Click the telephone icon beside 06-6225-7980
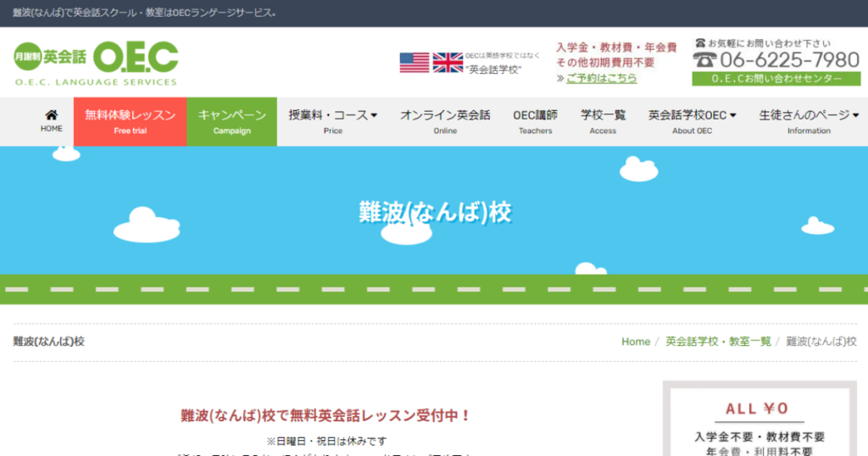The width and height of the screenshot is (868, 456). (704, 60)
